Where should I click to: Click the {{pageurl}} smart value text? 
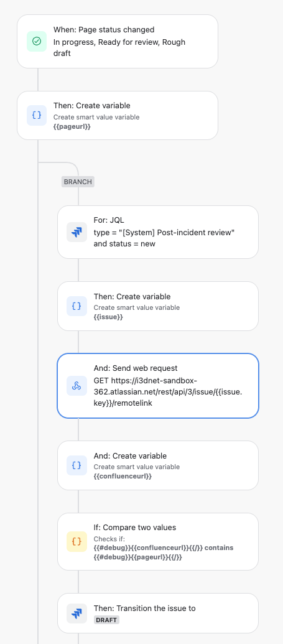(72, 126)
